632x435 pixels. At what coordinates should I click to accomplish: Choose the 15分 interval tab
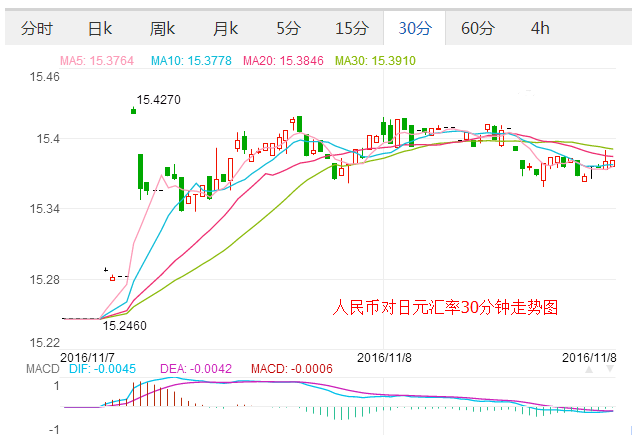351,28
